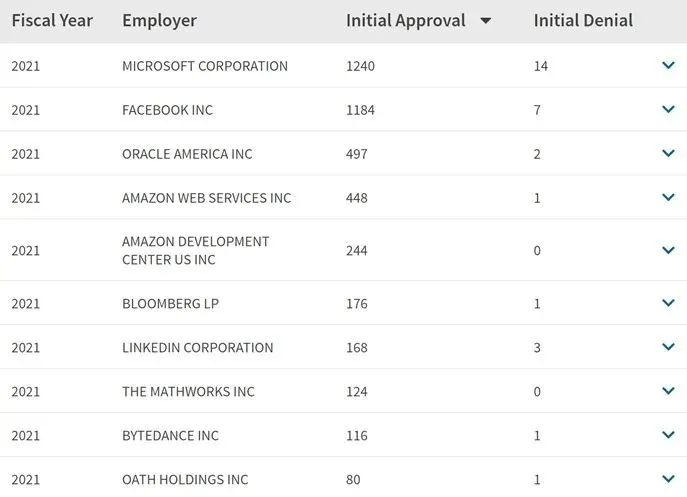Image resolution: width=687 pixels, height=497 pixels.
Task: Sort by Initial Approval column header
Action: [x=405, y=21]
